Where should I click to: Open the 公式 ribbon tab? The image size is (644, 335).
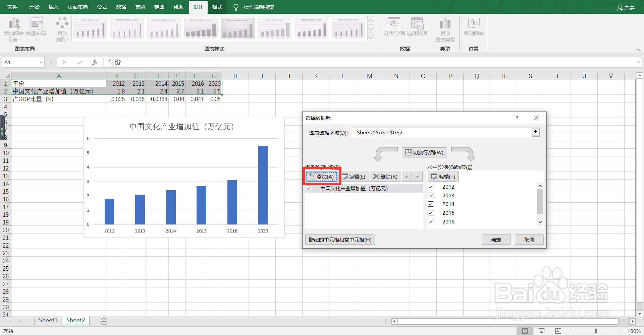[x=102, y=7]
